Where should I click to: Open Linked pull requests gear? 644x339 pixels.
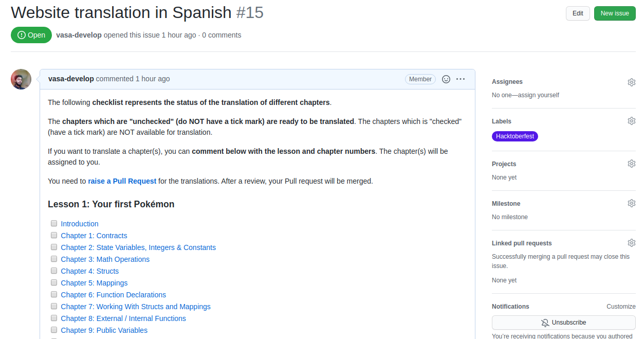coord(631,242)
